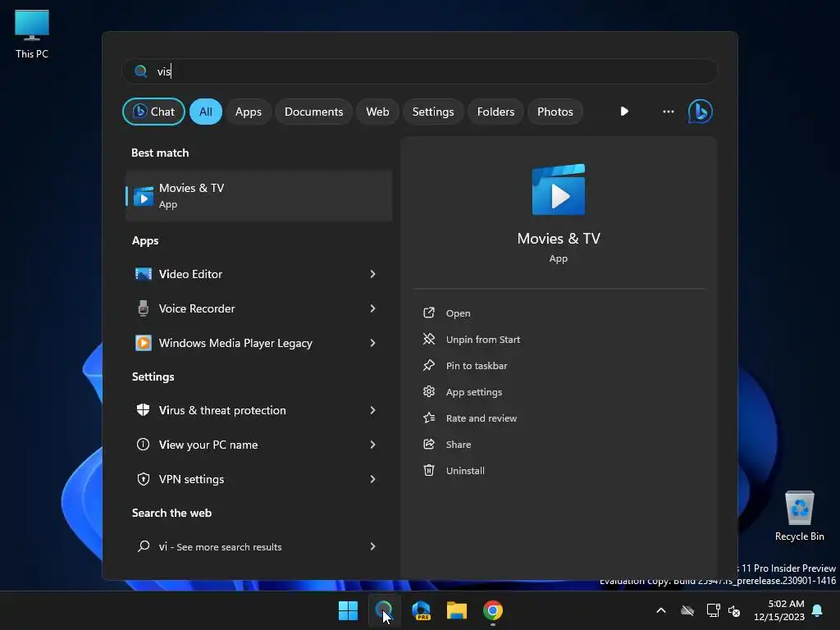Select the This PC desktop icon

(32, 34)
